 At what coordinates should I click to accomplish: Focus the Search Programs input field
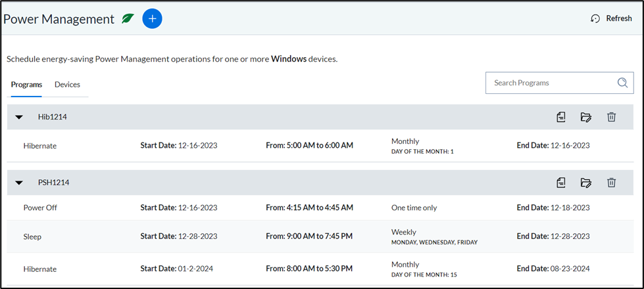pos(559,83)
